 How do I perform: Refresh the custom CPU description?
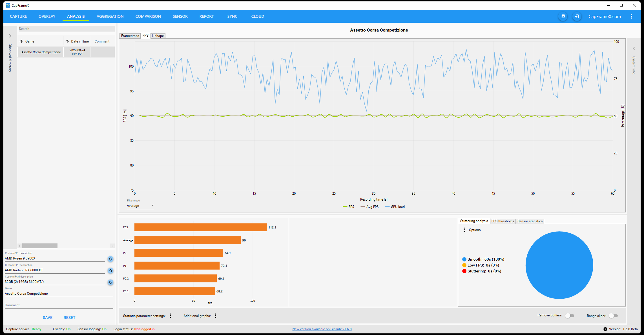point(110,259)
